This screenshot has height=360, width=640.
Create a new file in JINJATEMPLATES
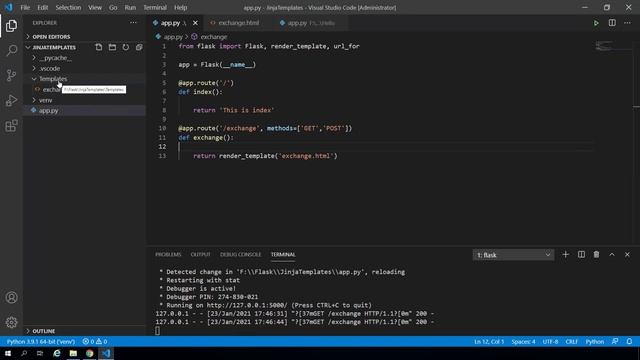pos(99,47)
